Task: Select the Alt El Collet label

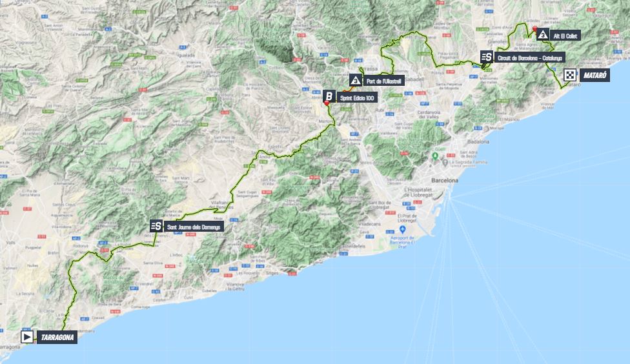Action: (565, 35)
